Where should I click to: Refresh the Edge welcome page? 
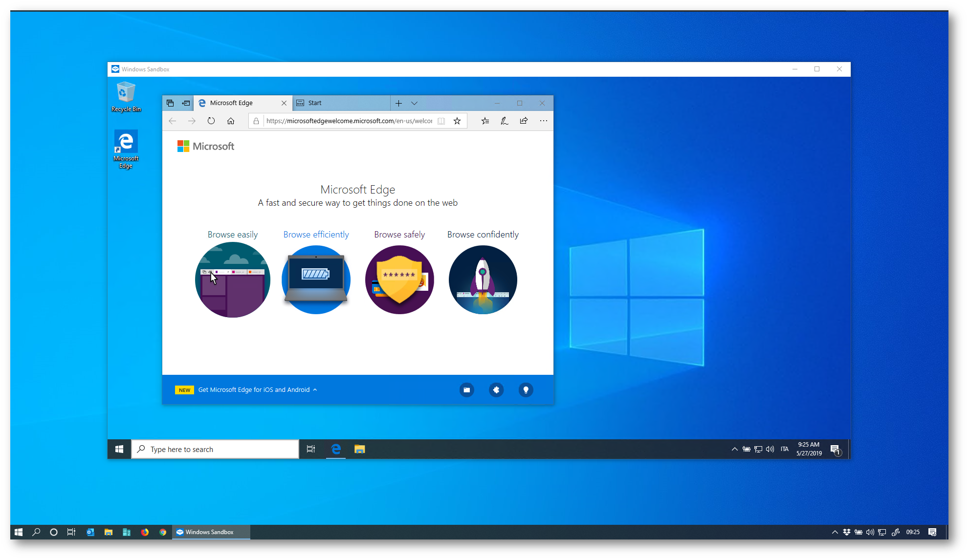point(211,121)
